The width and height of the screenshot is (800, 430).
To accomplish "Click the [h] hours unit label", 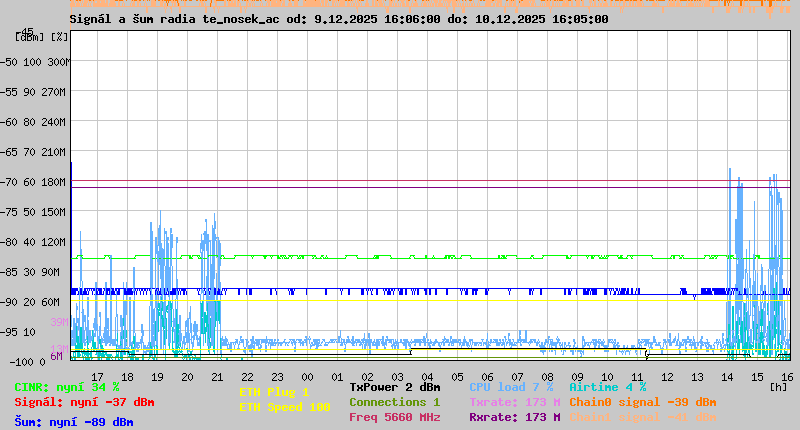I will pyautogui.click(x=779, y=386).
